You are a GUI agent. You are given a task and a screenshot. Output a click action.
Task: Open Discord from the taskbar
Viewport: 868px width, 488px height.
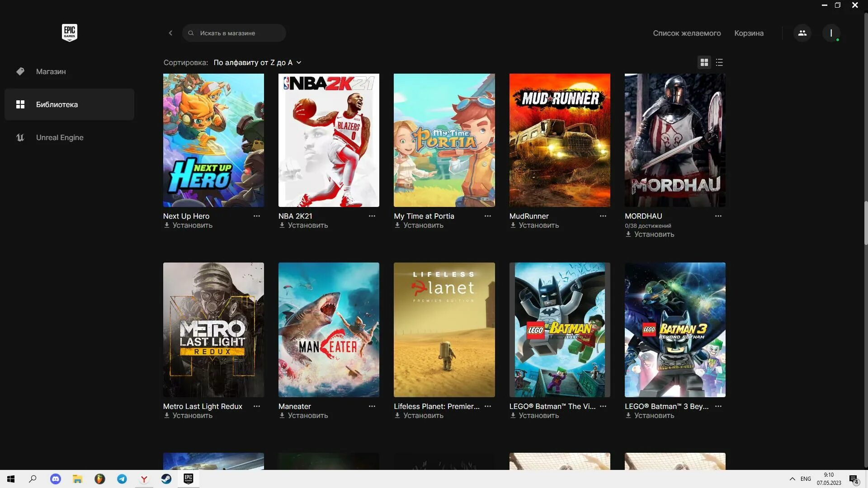click(x=55, y=479)
